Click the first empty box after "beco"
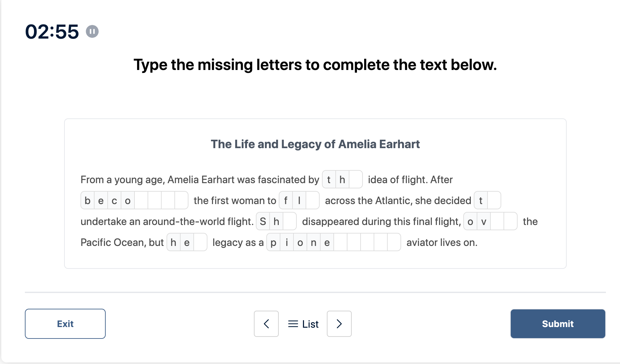 (x=141, y=200)
